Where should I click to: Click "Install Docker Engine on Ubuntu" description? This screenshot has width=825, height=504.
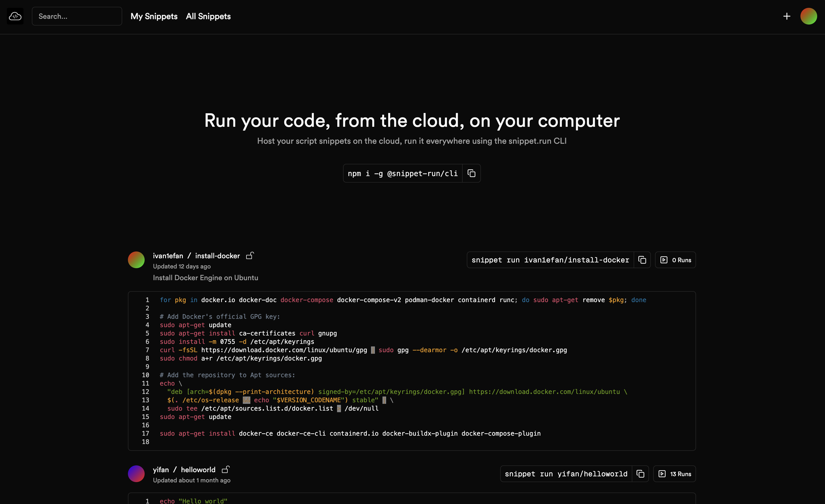coord(205,277)
